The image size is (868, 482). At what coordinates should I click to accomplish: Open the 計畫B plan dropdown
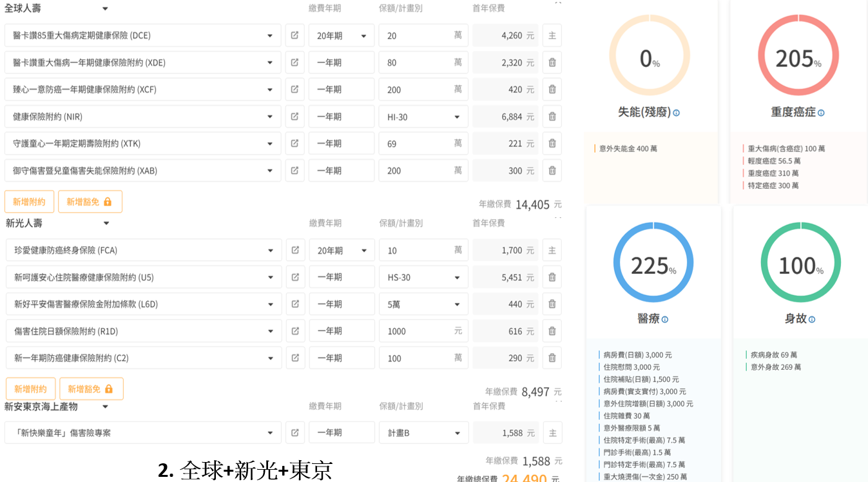[x=424, y=433]
